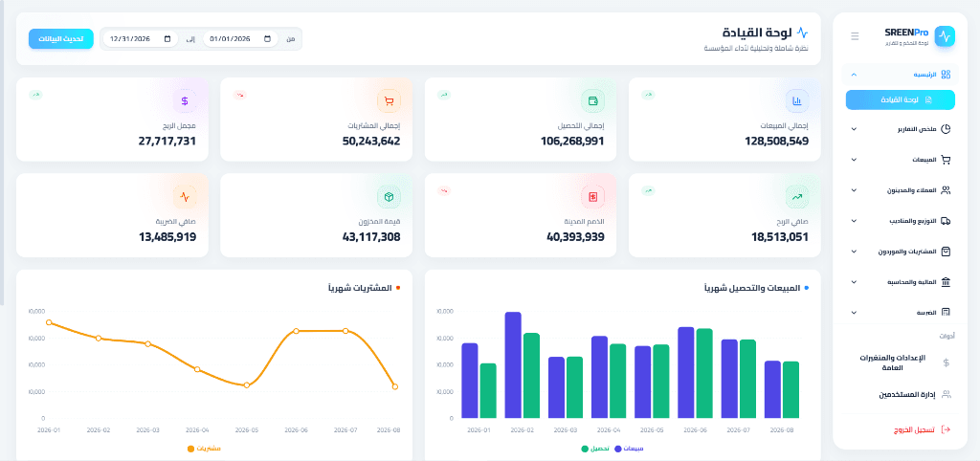The width and height of the screenshot is (980, 461).
Task: Click the value 128,508,549
Action: [776, 142]
